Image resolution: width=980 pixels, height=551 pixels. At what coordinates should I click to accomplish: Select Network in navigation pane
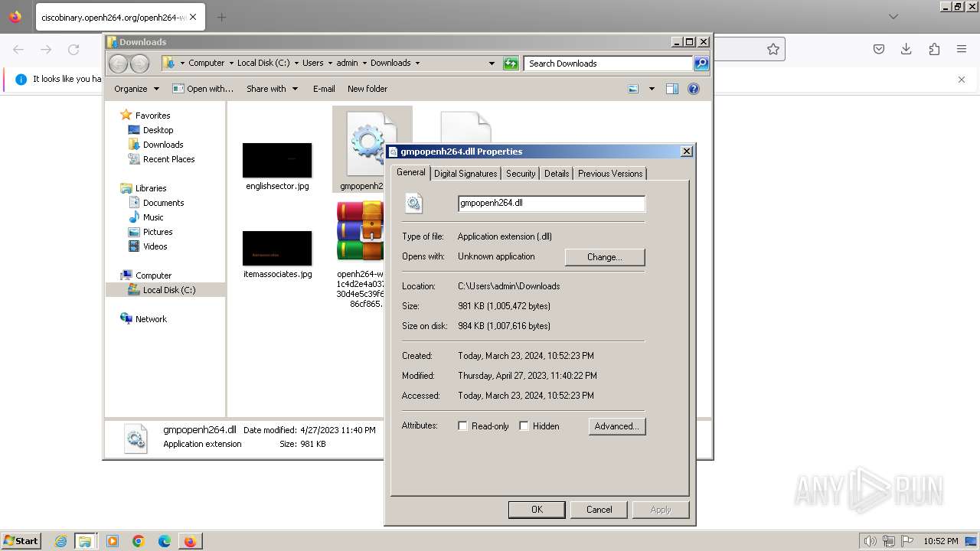(x=151, y=319)
